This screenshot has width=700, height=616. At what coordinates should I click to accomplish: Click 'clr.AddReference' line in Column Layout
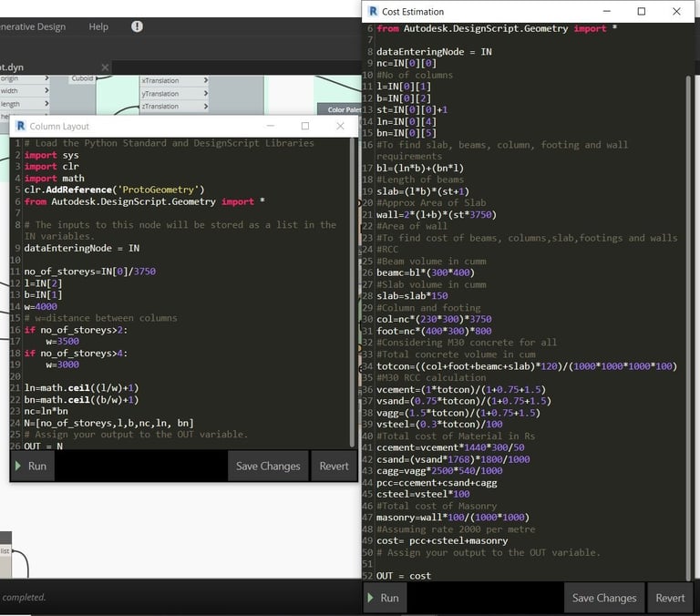[114, 190]
